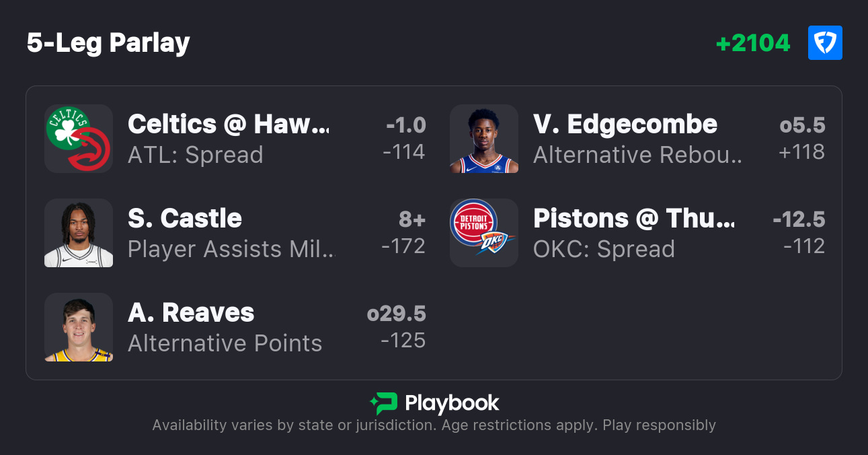
Task: Click the o29.5 points line for Reaves
Action: (x=397, y=314)
